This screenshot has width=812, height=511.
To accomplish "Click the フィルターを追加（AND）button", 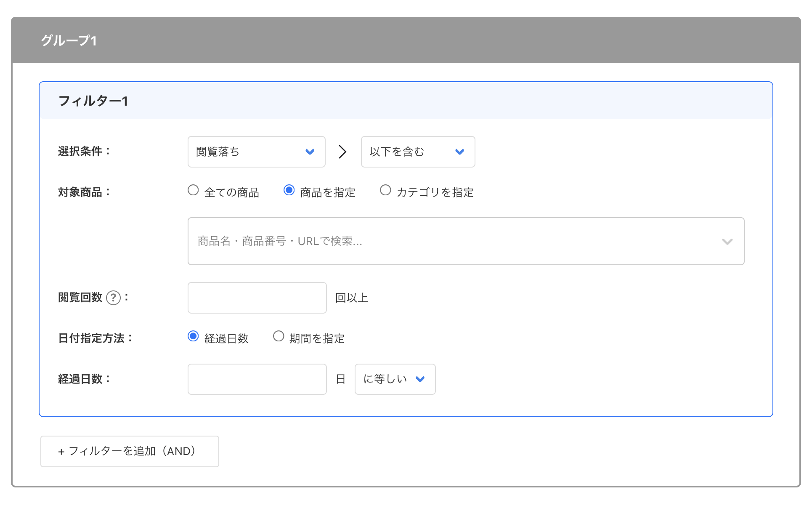I will point(129,451).
